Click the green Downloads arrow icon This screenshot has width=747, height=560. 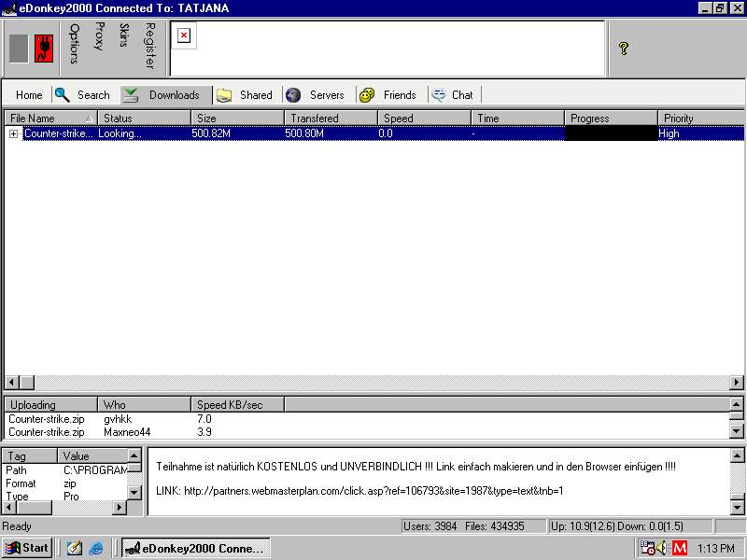tap(130, 95)
